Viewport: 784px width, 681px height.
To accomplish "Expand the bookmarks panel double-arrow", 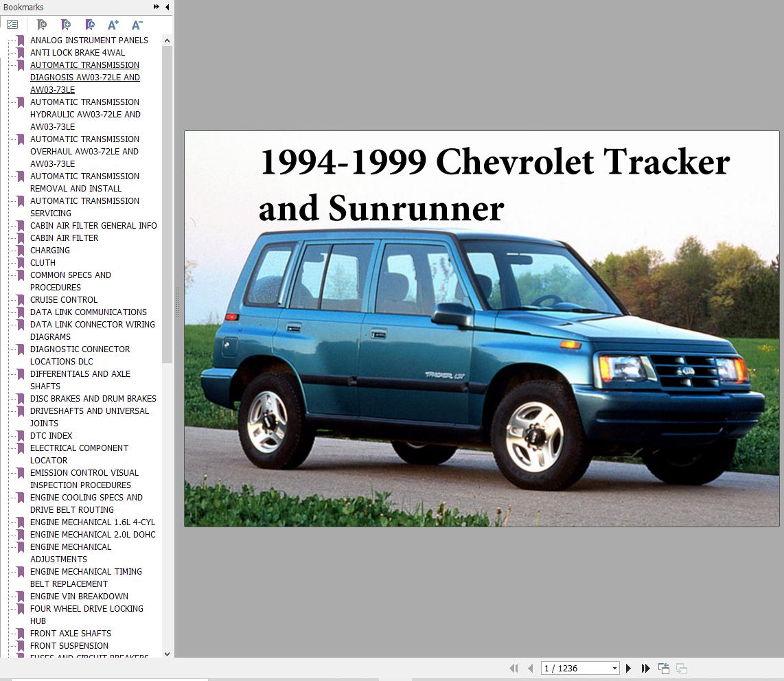I will (x=156, y=7).
